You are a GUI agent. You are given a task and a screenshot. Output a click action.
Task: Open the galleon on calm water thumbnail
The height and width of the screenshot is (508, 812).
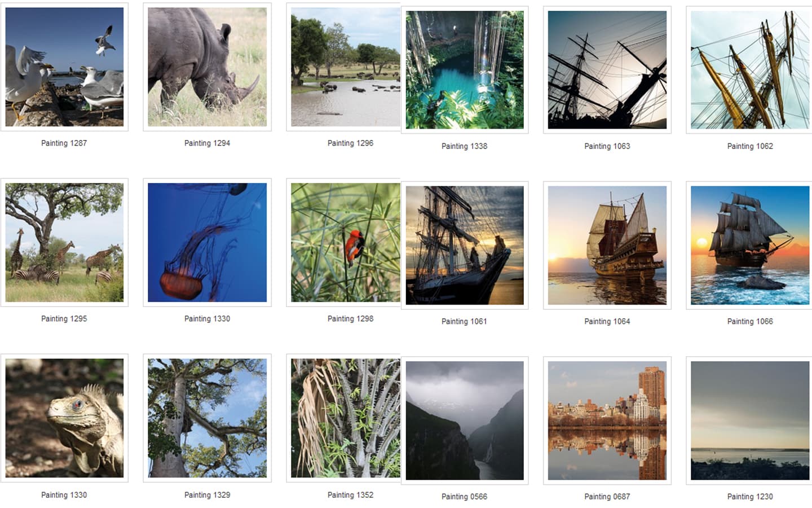pyautogui.click(x=607, y=246)
